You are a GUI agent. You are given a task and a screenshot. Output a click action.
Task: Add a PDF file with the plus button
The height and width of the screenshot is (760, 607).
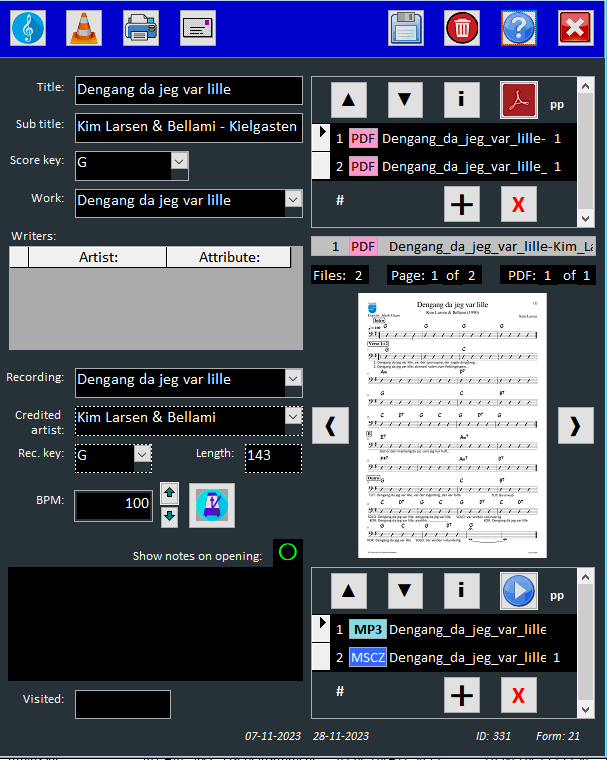(462, 203)
